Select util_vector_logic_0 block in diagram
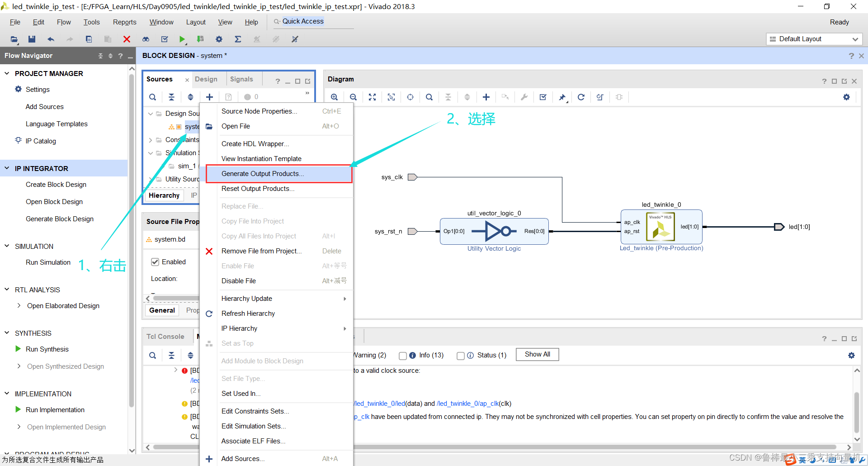Viewport: 868px width, 466px height. point(494,231)
